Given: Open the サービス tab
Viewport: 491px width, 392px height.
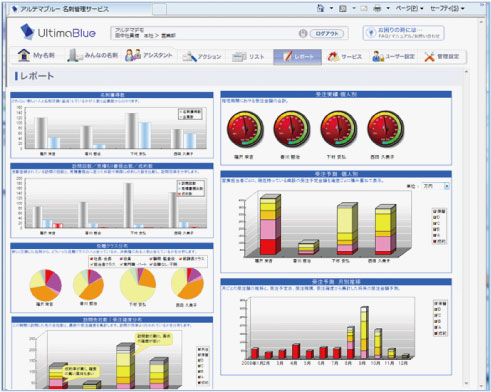Looking at the screenshot, I should (344, 57).
